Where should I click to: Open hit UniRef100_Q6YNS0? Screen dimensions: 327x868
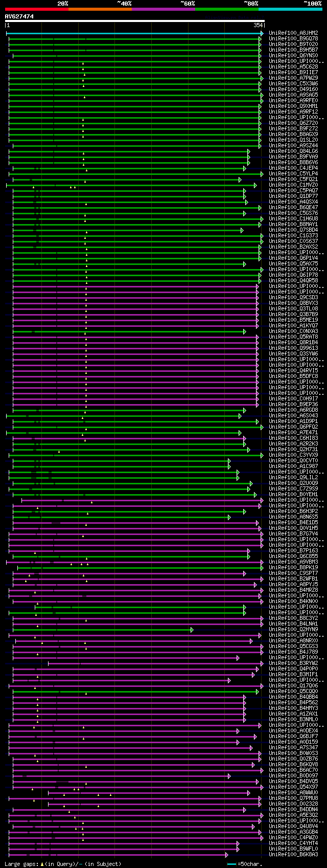pyautogui.click(x=293, y=56)
